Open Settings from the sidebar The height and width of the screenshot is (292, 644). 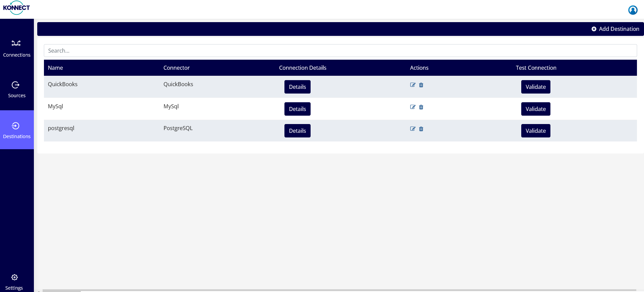(14, 282)
